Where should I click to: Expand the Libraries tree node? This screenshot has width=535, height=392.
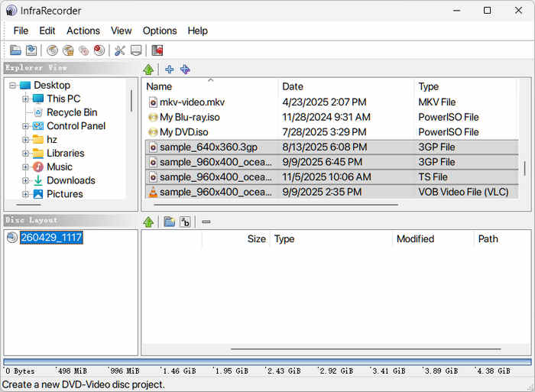click(25, 154)
